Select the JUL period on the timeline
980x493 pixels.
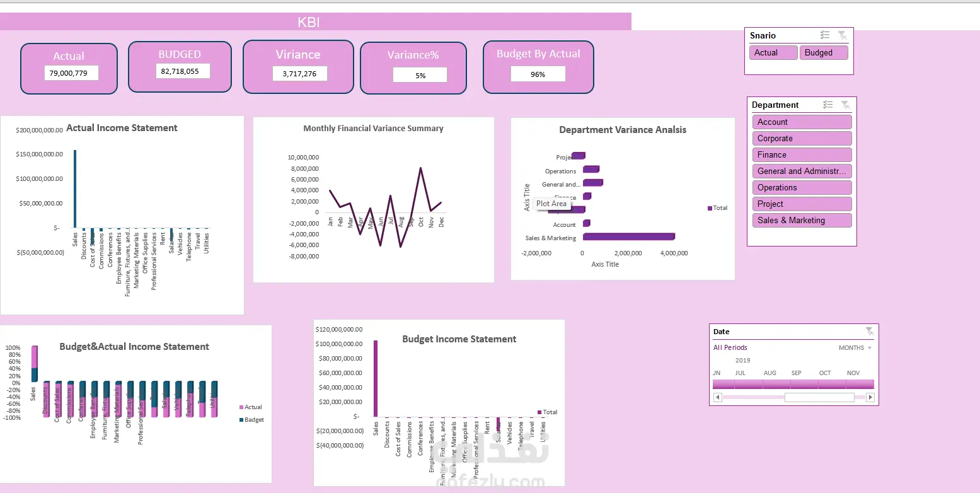coord(748,384)
